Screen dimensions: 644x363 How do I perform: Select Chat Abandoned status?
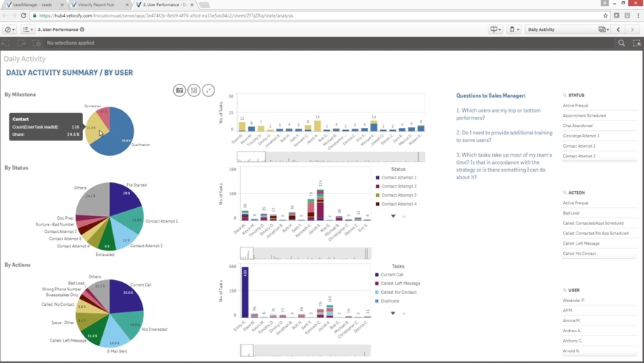coord(598,126)
